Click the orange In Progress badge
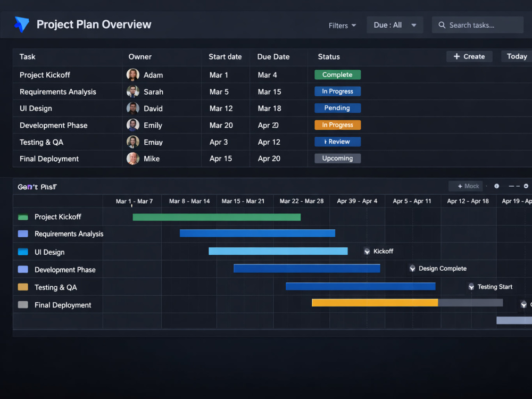Viewport: 532px width, 399px height. pyautogui.click(x=338, y=125)
